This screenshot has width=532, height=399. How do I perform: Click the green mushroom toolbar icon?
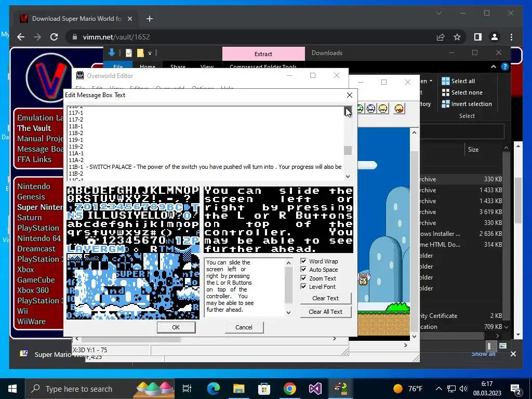(360, 109)
